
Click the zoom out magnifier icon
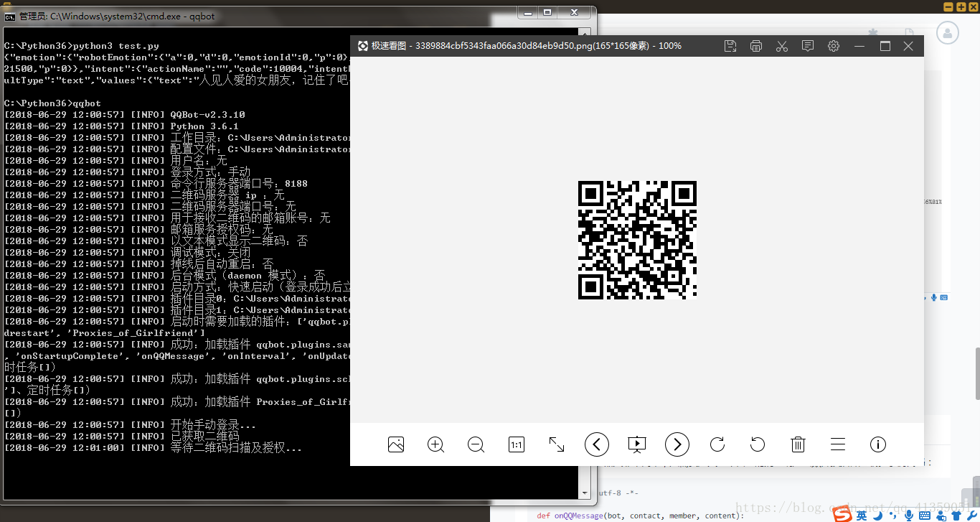(x=476, y=444)
